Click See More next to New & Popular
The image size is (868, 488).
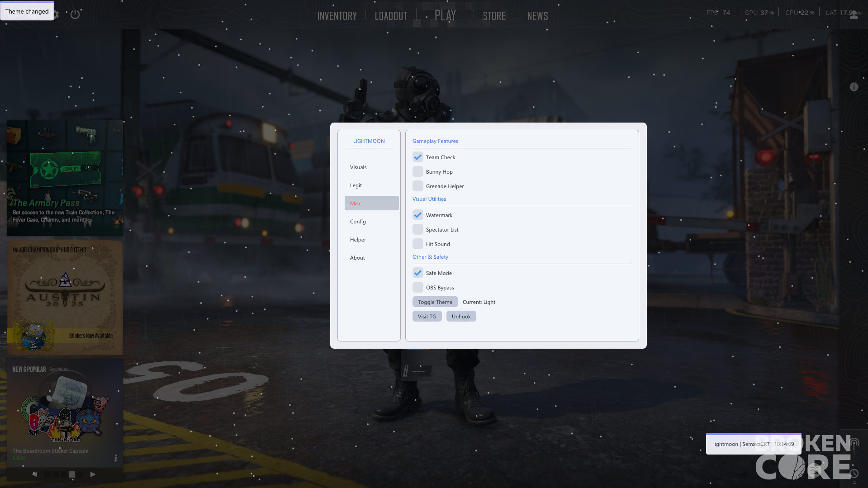pos(58,370)
